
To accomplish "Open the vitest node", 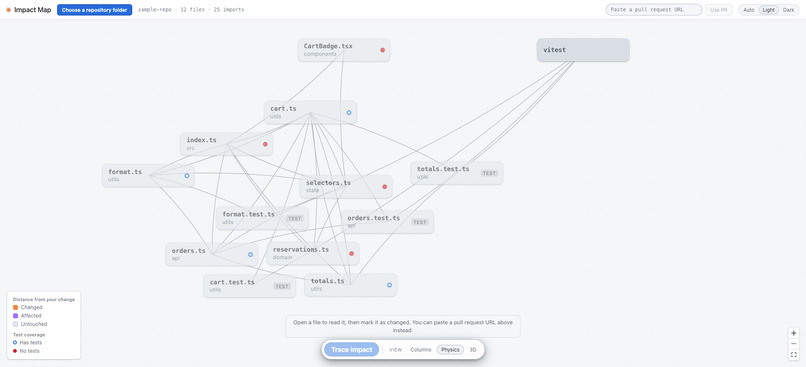I will (583, 50).
